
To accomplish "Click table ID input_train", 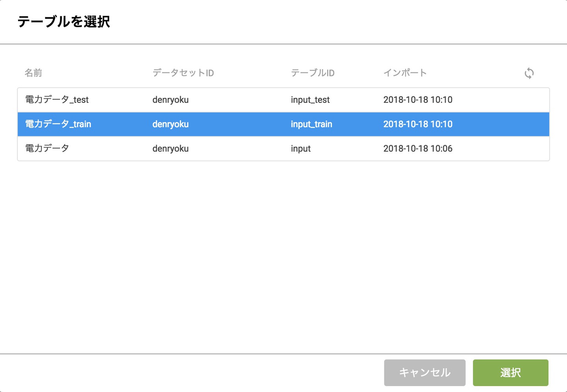I will coord(311,124).
